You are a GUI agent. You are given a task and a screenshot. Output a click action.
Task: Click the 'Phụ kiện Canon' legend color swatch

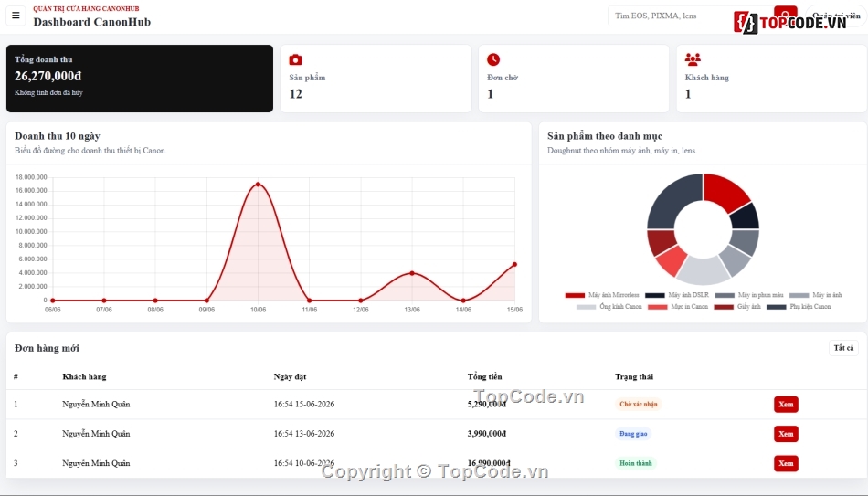pos(776,307)
